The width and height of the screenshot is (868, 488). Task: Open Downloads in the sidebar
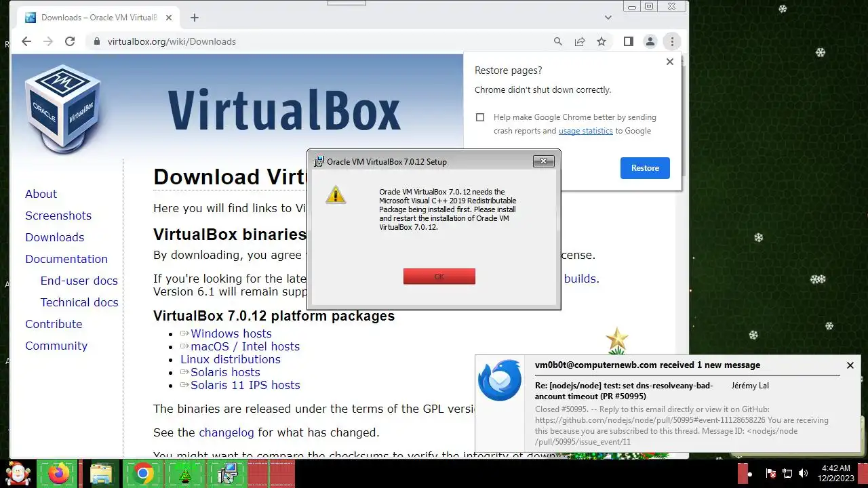(55, 237)
